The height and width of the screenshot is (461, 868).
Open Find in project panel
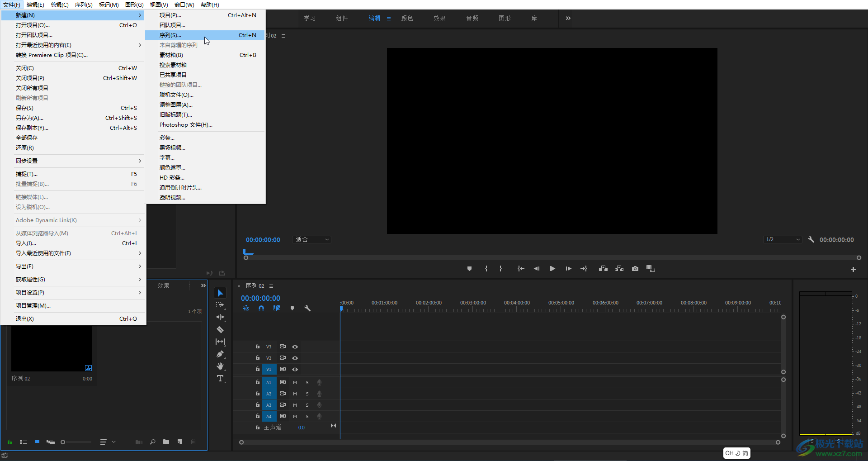click(153, 442)
